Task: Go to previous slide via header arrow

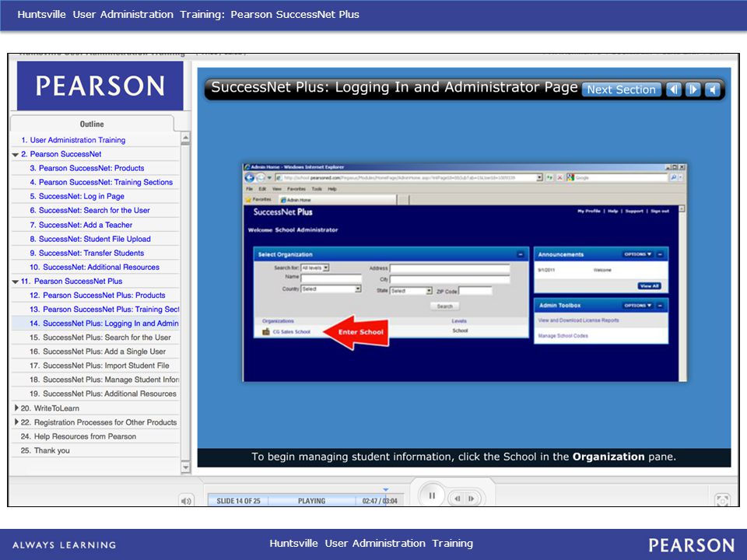Action: click(x=674, y=89)
